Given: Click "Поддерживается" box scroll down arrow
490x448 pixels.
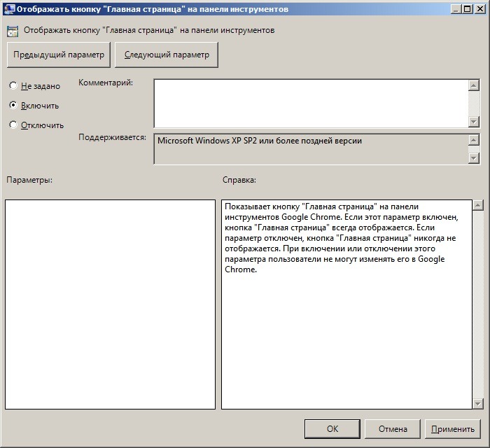Looking at the screenshot, I should 474,158.
